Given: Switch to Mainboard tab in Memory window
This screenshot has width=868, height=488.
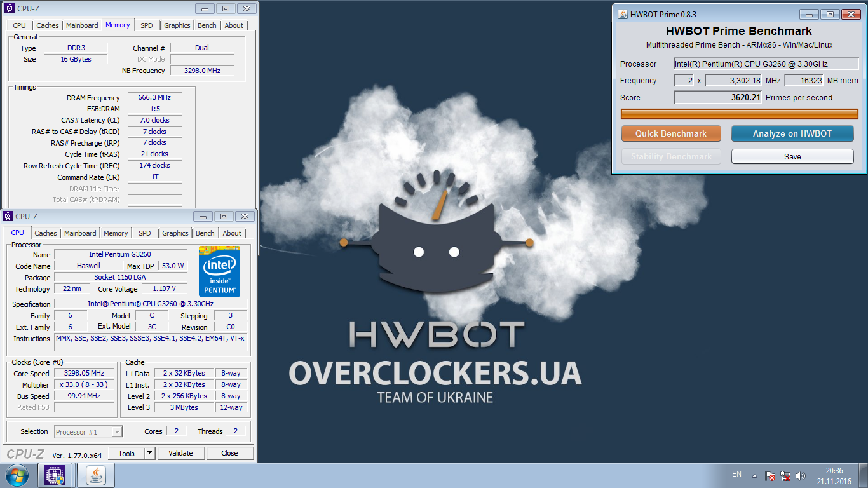Looking at the screenshot, I should (x=83, y=25).
